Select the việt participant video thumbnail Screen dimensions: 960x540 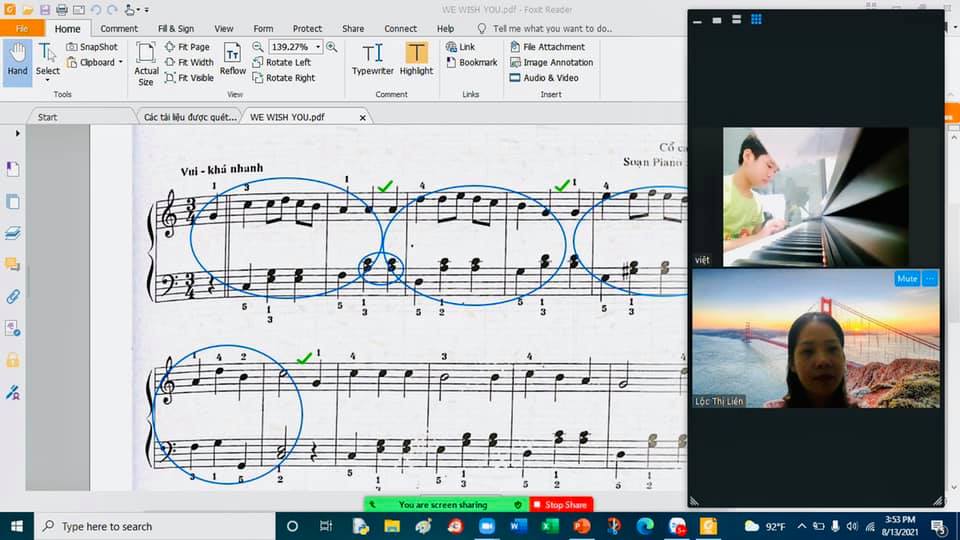pos(816,197)
